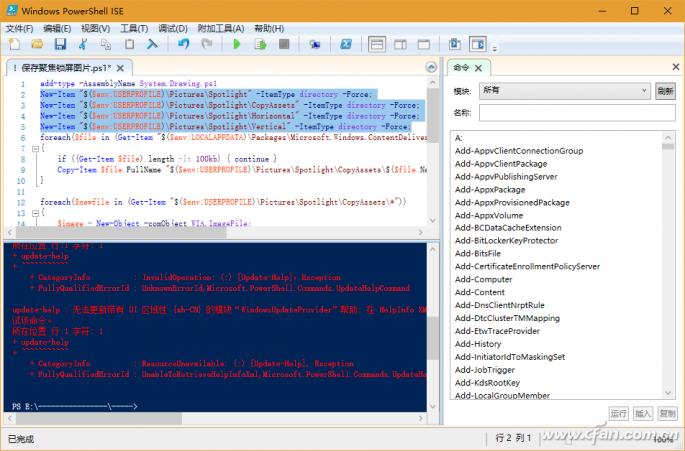This screenshot has width=685, height=451.
Task: Save the script with the floppy disk icon
Action: click(x=60, y=45)
